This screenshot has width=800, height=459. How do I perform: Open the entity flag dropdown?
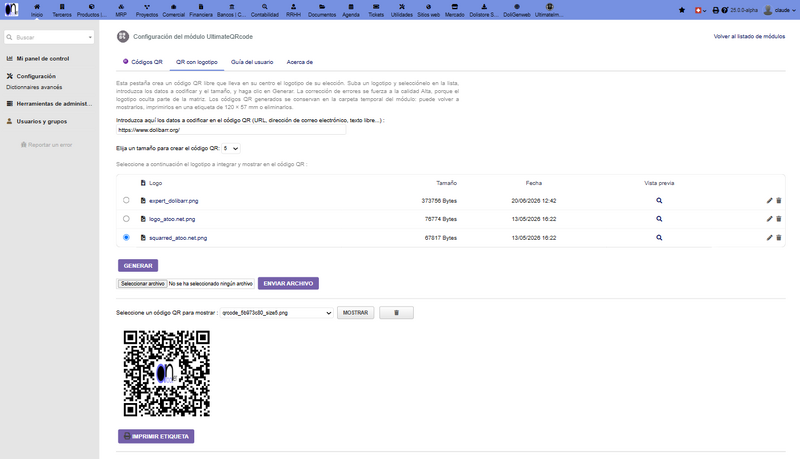click(x=701, y=10)
